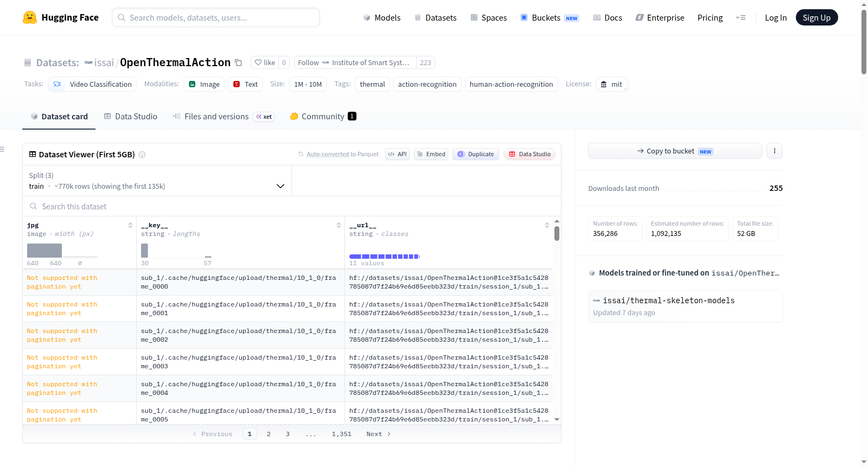Image resolution: width=868 pixels, height=467 pixels.
Task: Click the follower count 223
Action: pyautogui.click(x=425, y=62)
